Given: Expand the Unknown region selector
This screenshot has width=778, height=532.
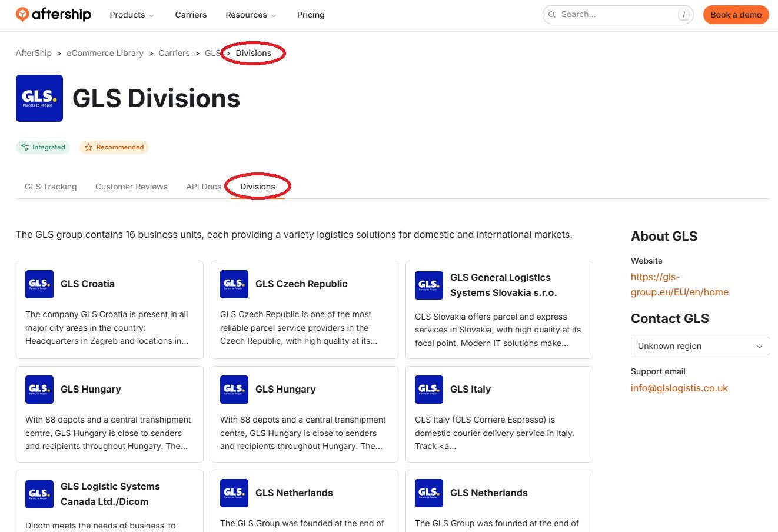Looking at the screenshot, I should pos(700,346).
